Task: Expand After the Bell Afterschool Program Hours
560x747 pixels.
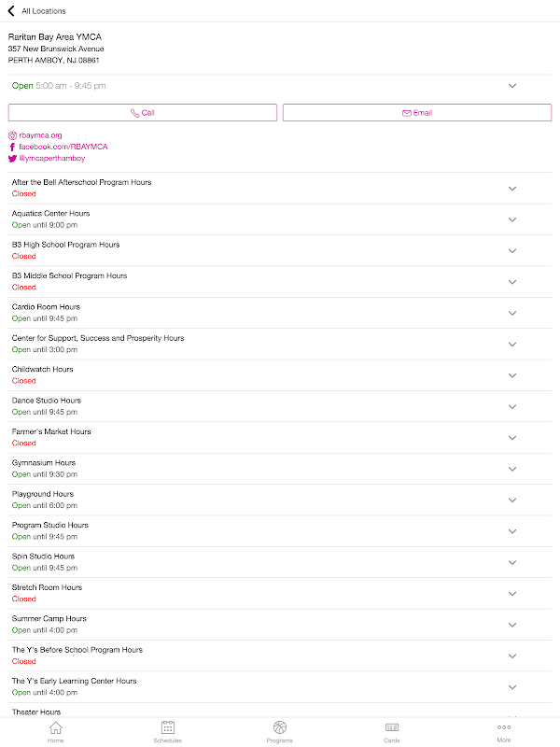Action: (x=512, y=189)
